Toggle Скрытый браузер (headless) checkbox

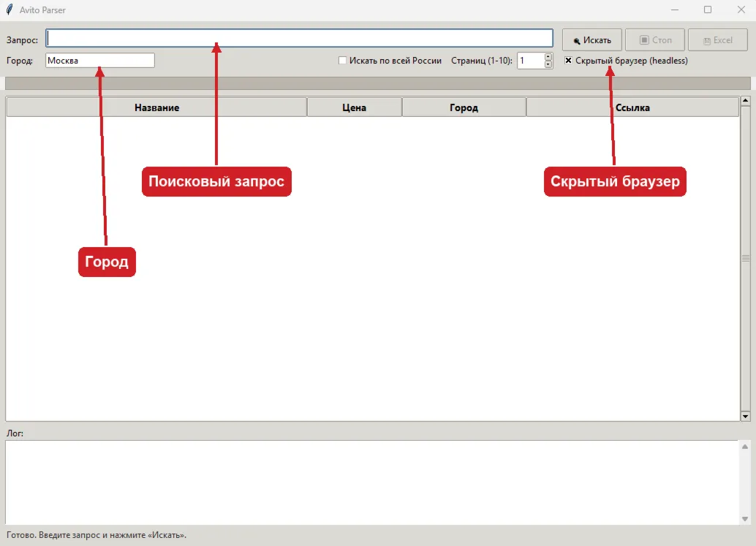pos(568,60)
